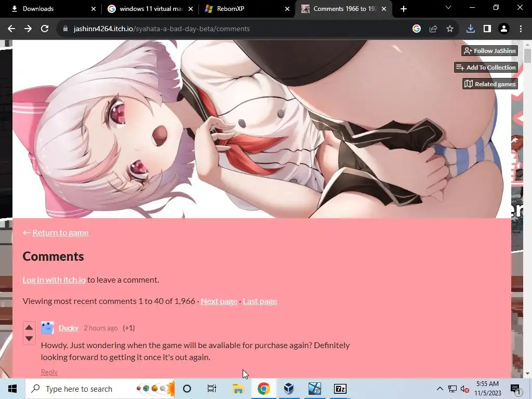Open 7-Zip from taskbar
532x399 pixels.
[340, 389]
